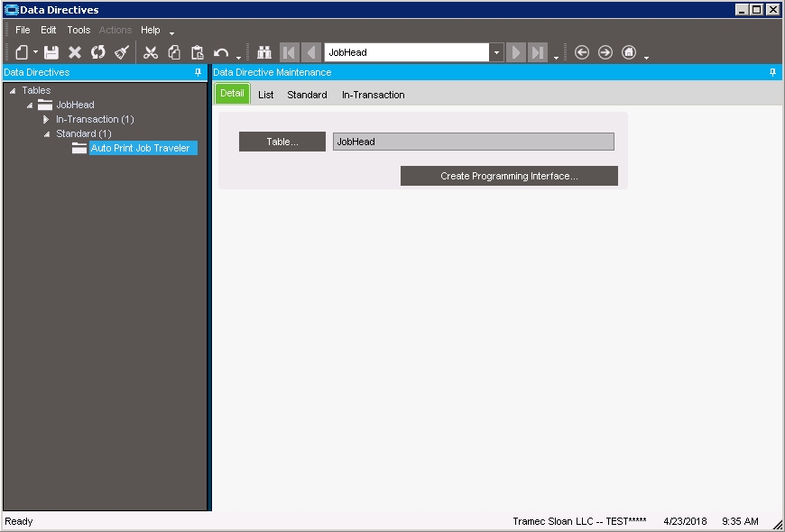Screen dimensions: 785x532
Task: Click the New document toolbar icon
Action: [x=22, y=52]
